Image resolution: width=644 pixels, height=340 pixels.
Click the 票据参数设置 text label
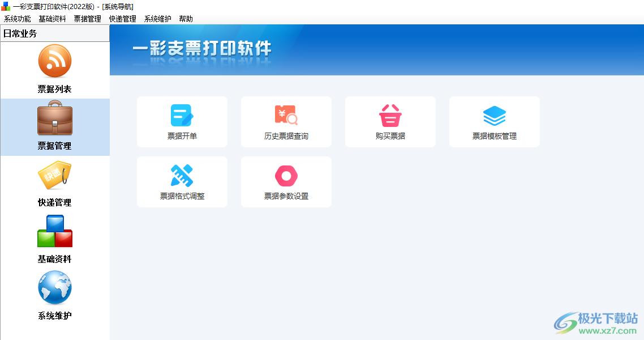point(286,196)
